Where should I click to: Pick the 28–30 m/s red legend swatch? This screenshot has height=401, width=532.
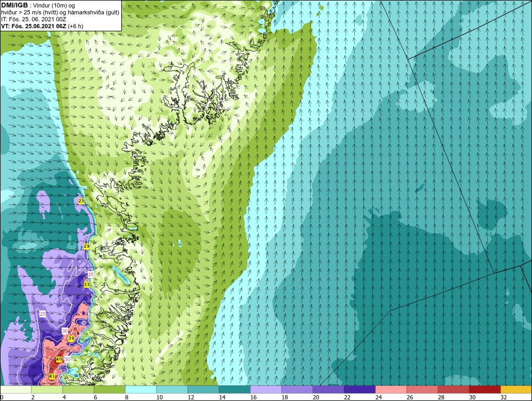[454, 389]
